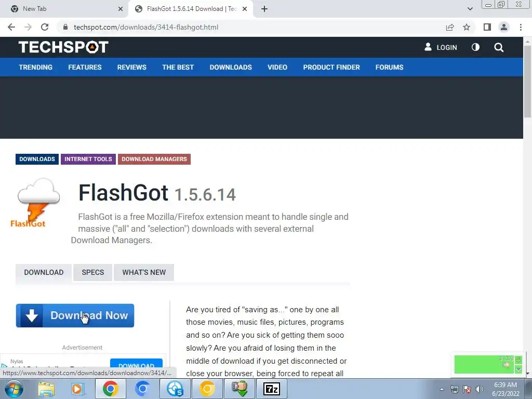The image size is (532, 399).
Task: Open Windows Media Player from taskbar
Action: click(x=77, y=389)
